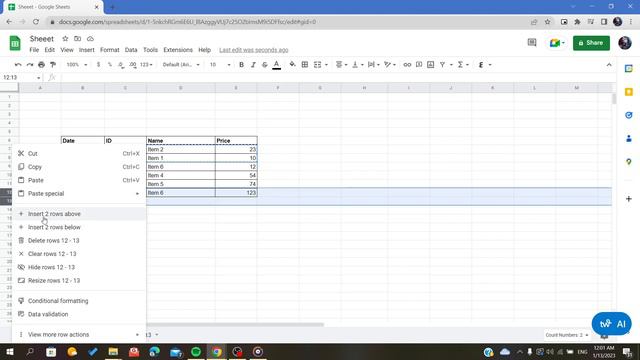Expand View more row actions submenu
Screen dimensions: 640x360
(79, 334)
